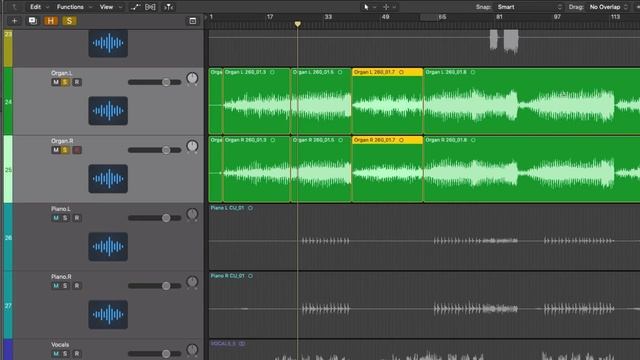The image size is (640, 360).
Task: Select the Organ.L track name
Action: (x=62, y=73)
